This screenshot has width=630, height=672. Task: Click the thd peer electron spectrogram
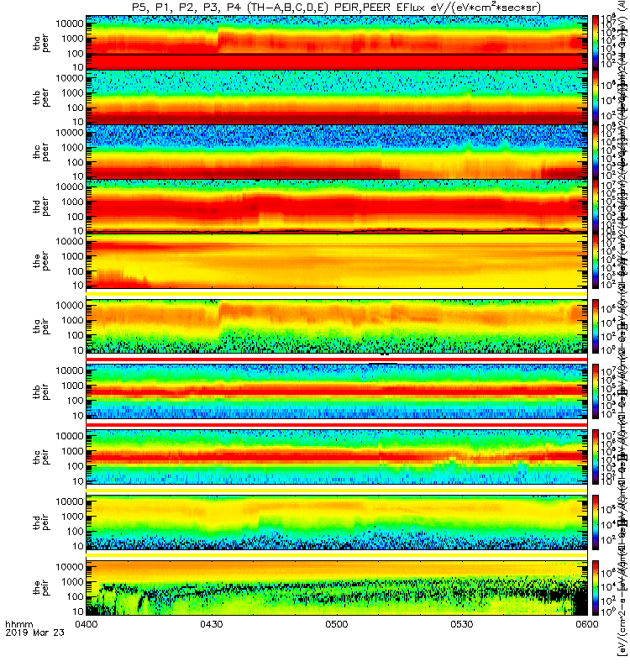pyautogui.click(x=337, y=206)
